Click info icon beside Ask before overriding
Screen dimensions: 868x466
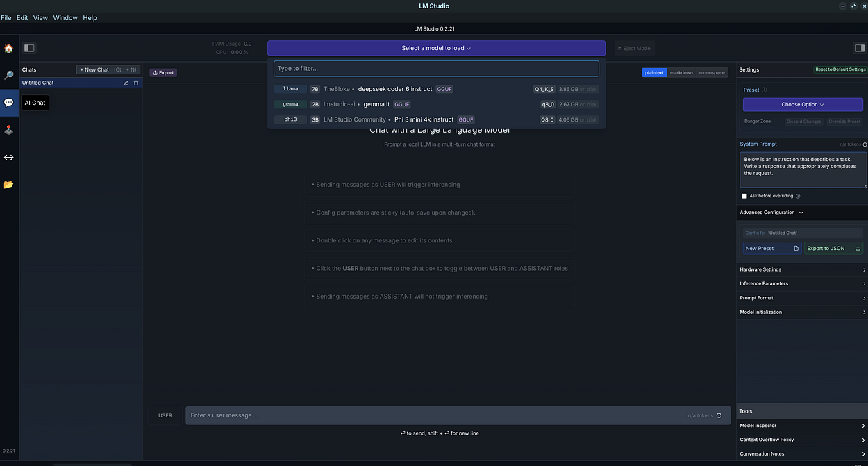(x=798, y=196)
